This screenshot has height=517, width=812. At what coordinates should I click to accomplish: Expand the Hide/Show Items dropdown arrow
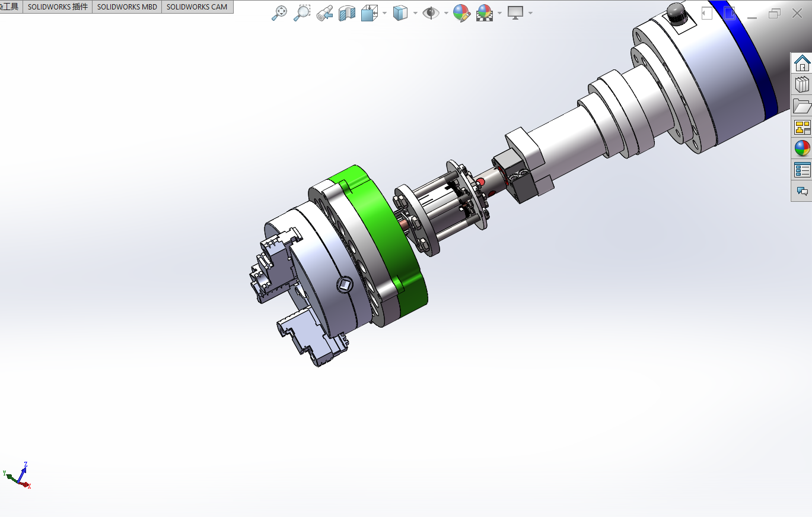[446, 13]
